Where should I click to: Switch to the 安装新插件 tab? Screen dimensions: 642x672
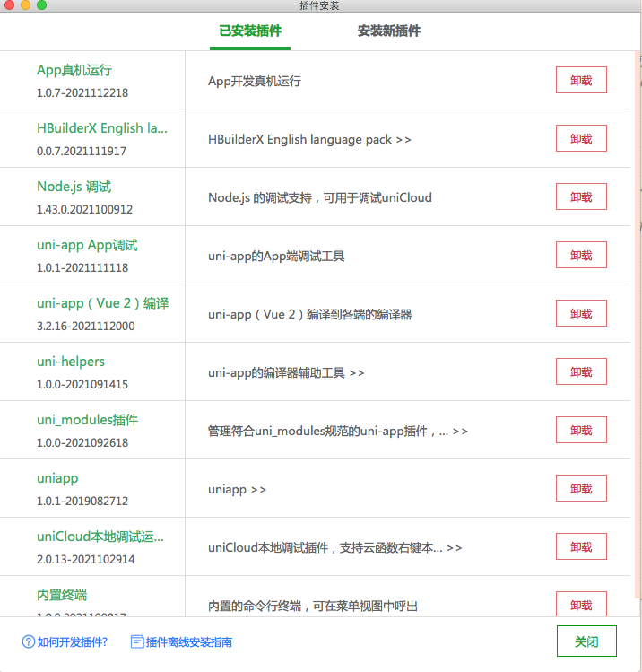click(x=388, y=31)
